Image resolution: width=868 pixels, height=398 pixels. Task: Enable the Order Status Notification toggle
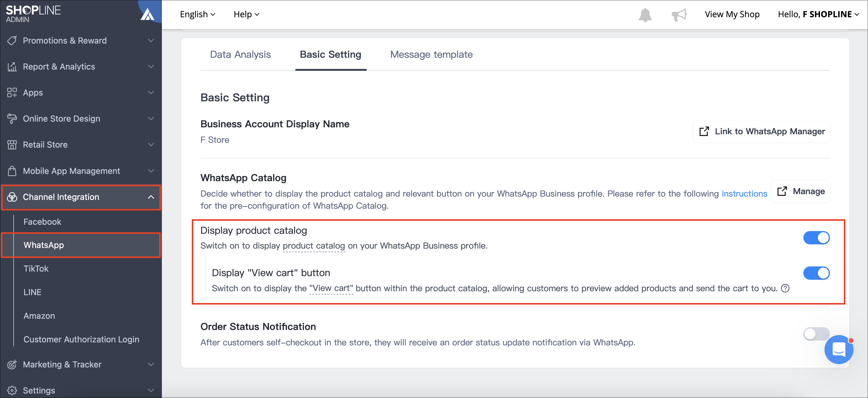tap(816, 334)
